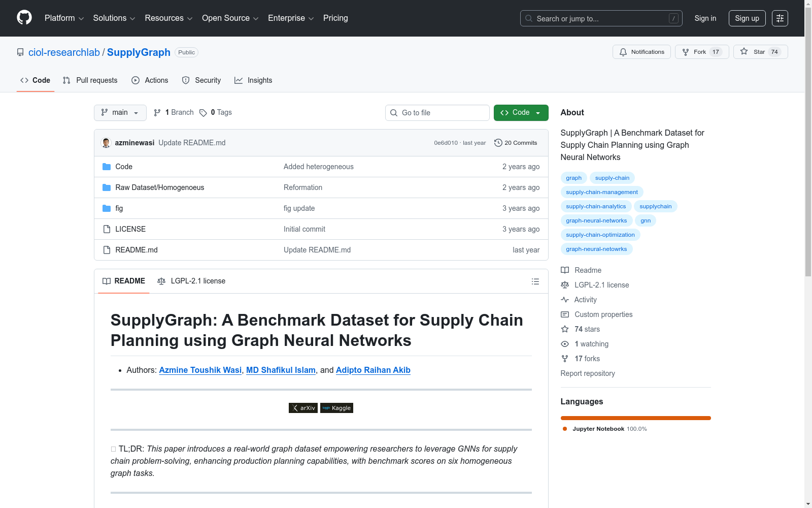Viewport: 812px width, 508px height.
Task: Open author link MD Shafikul Islam
Action: click(x=281, y=370)
